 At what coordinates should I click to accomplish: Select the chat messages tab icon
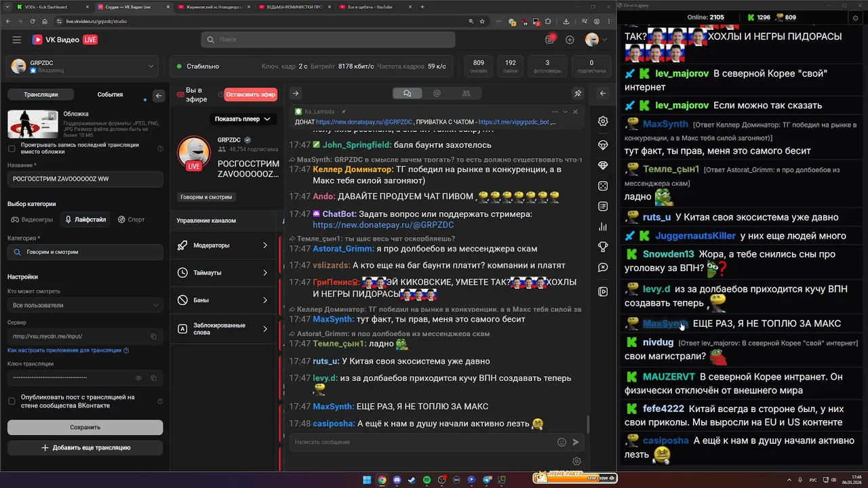point(407,94)
